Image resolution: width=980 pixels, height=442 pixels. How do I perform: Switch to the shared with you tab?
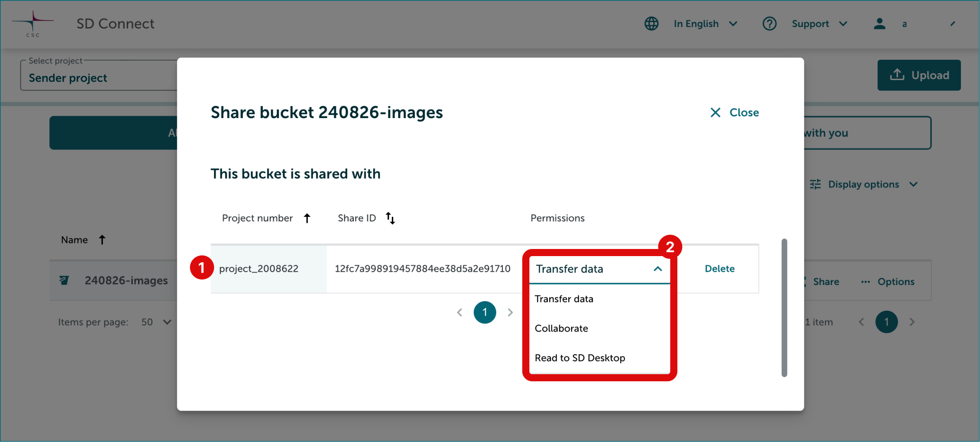[x=867, y=133]
